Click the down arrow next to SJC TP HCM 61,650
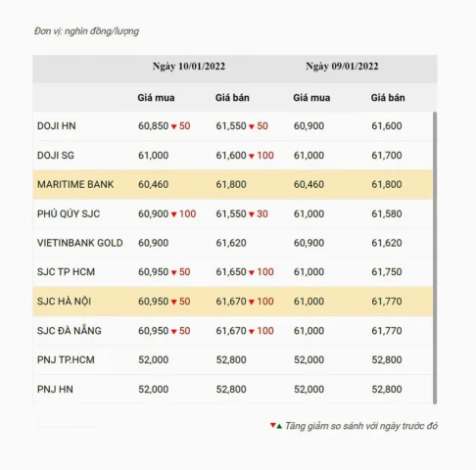Image resolution: width=476 pixels, height=470 pixels. click(x=252, y=272)
